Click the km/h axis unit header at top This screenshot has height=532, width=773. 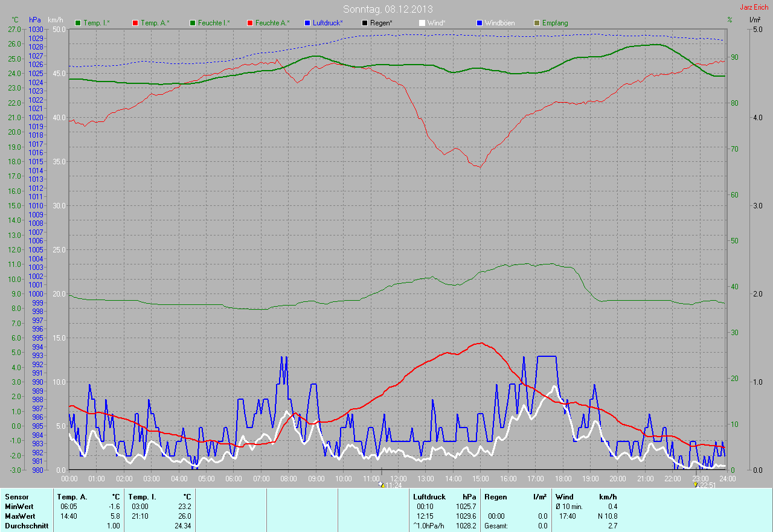[x=55, y=20]
